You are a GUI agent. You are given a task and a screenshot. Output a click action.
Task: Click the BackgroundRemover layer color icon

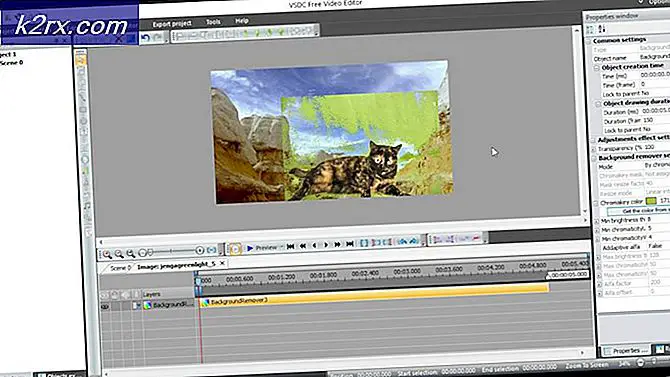pyautogui.click(x=147, y=305)
